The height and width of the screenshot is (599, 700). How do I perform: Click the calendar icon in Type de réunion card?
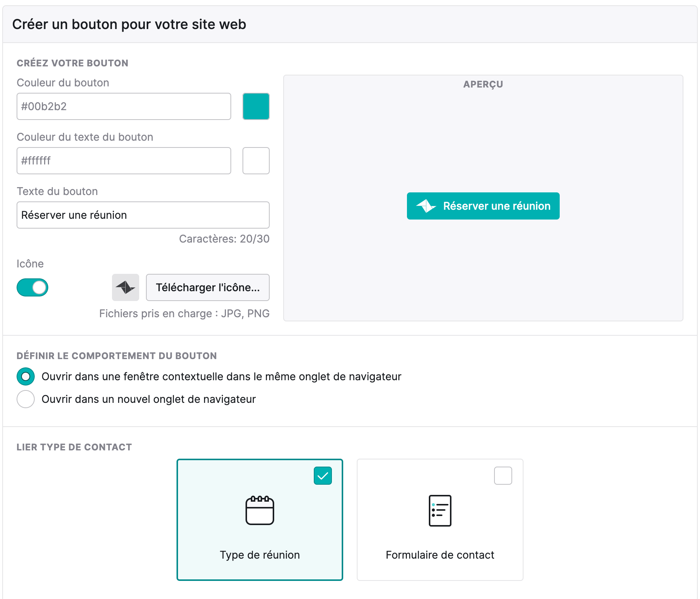click(x=260, y=510)
